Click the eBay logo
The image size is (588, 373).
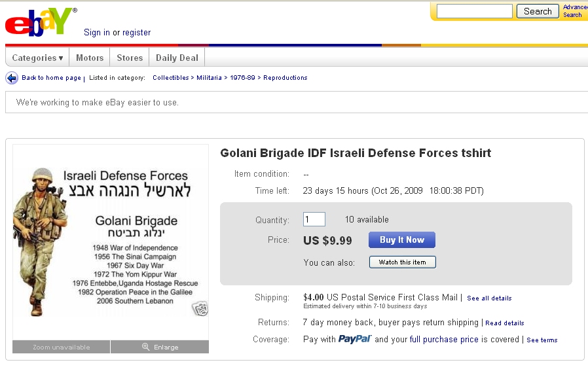(39, 22)
